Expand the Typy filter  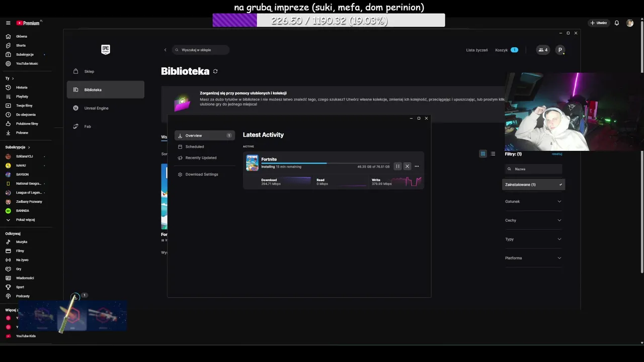[533, 239]
